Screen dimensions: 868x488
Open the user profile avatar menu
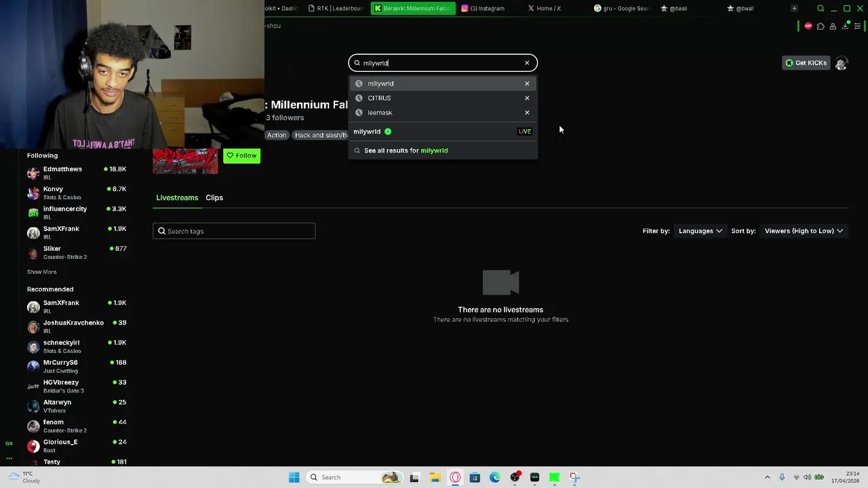point(842,63)
